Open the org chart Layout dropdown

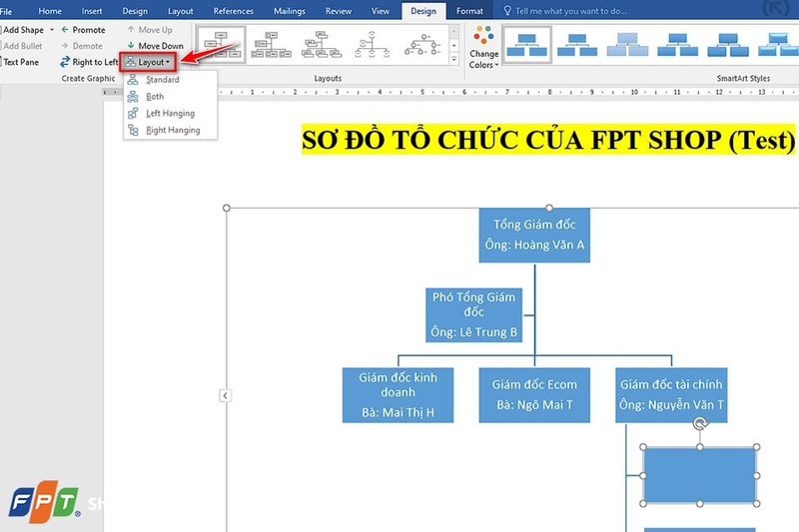click(x=148, y=62)
